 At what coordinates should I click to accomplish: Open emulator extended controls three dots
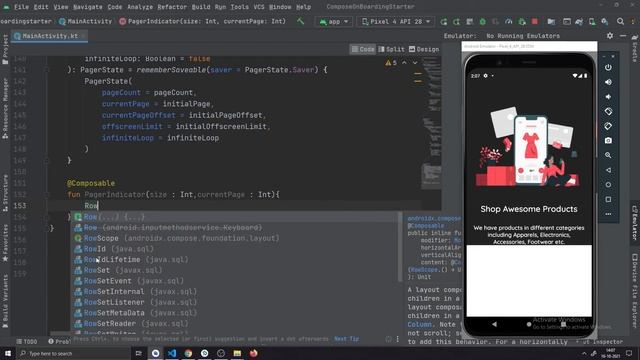pyautogui.click(x=608, y=214)
